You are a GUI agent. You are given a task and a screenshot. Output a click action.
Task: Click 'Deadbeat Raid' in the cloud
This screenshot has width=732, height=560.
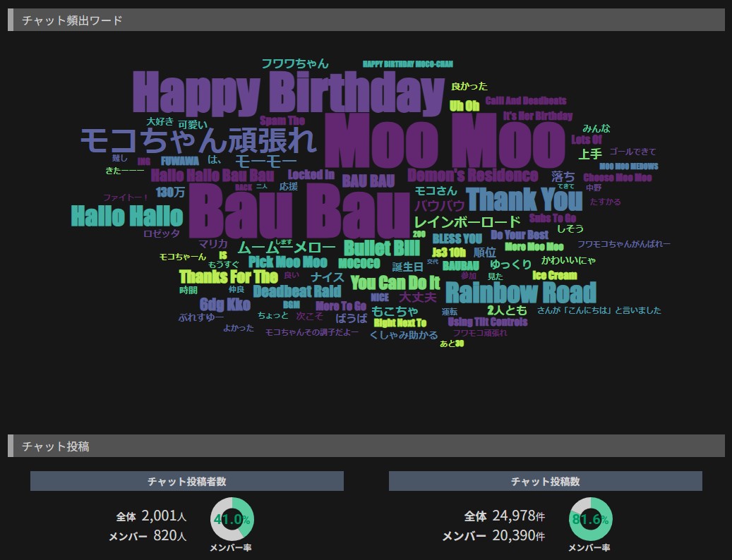tap(297, 291)
